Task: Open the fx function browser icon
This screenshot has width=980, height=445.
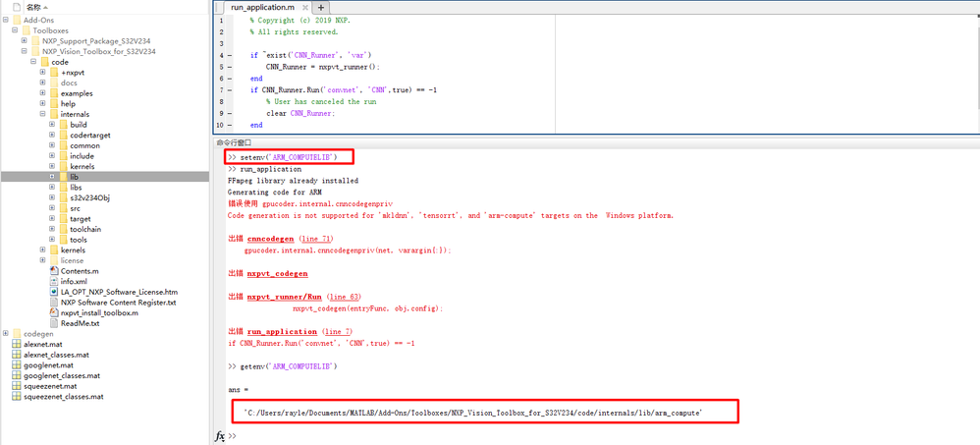Action: (220, 435)
